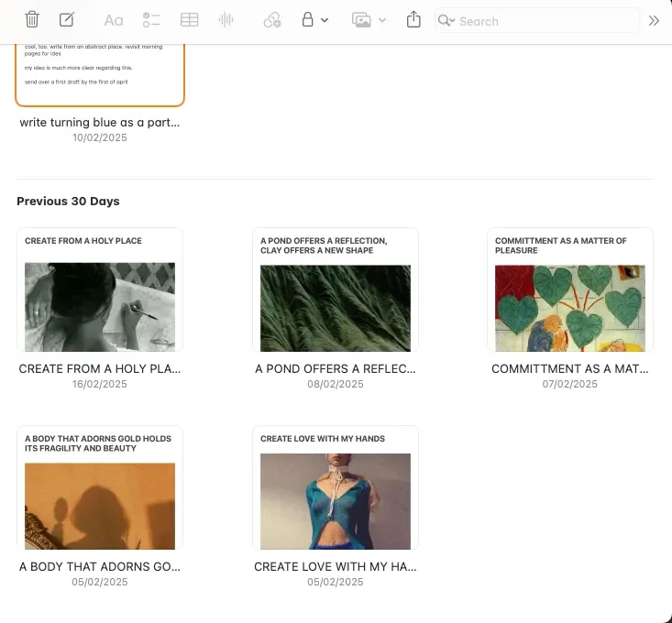Open the A BODY THAT ADORNS GOLD card
Image resolution: width=672 pixels, height=623 pixels.
(x=100, y=487)
